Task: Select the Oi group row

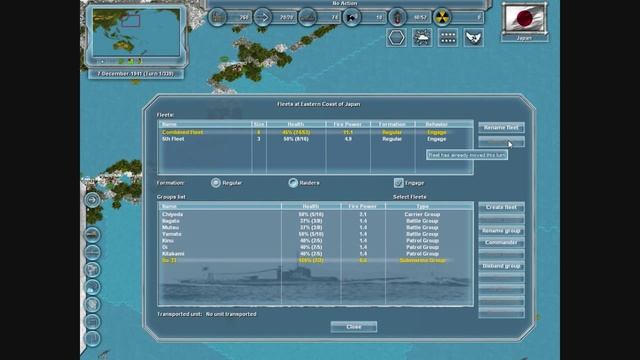Action: pyautogui.click(x=316, y=247)
